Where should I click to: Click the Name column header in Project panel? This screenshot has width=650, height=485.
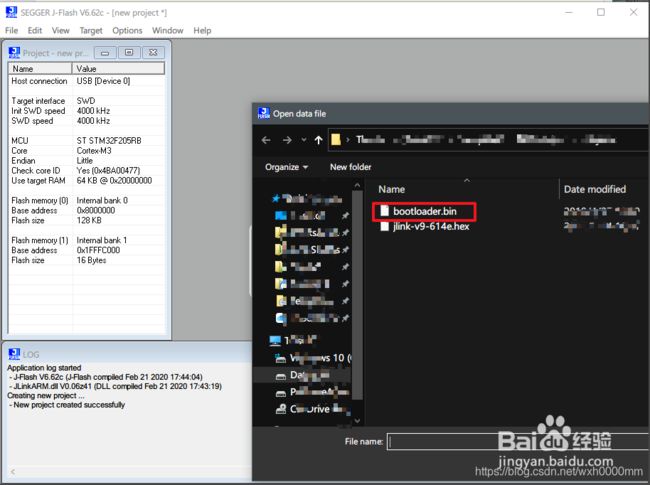point(40,69)
